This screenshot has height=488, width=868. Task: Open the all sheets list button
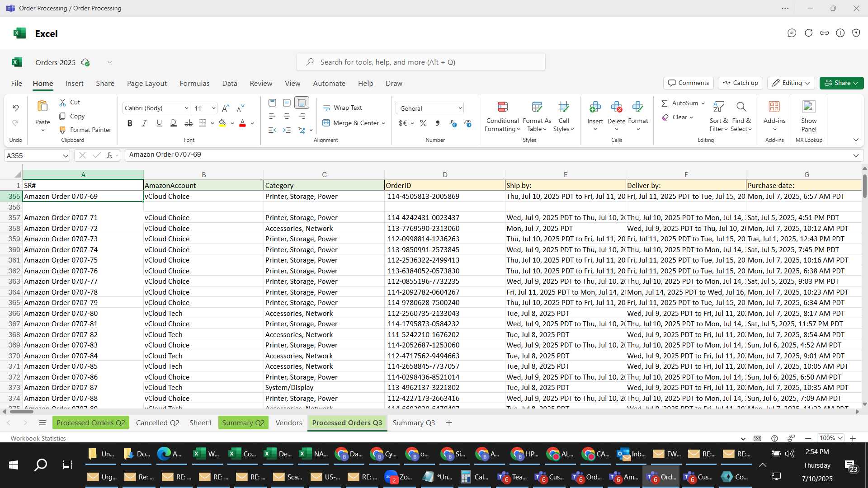click(x=42, y=422)
